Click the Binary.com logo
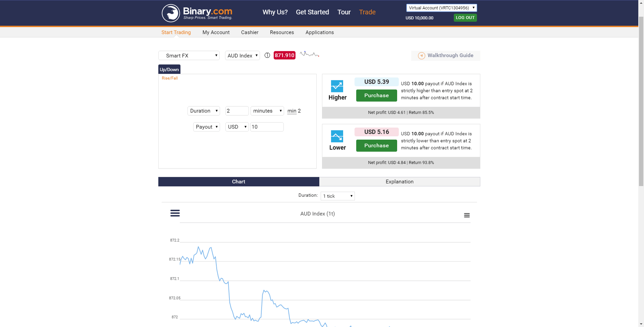The image size is (644, 327). point(197,13)
